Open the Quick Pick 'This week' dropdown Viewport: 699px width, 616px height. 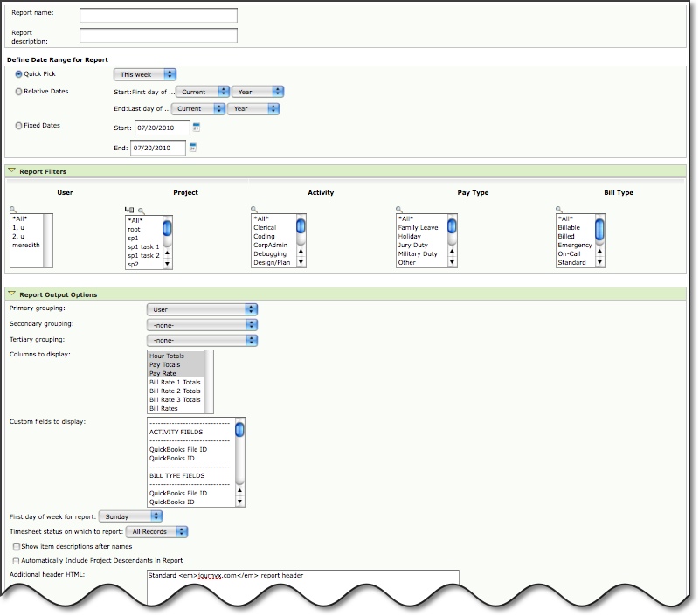point(145,74)
